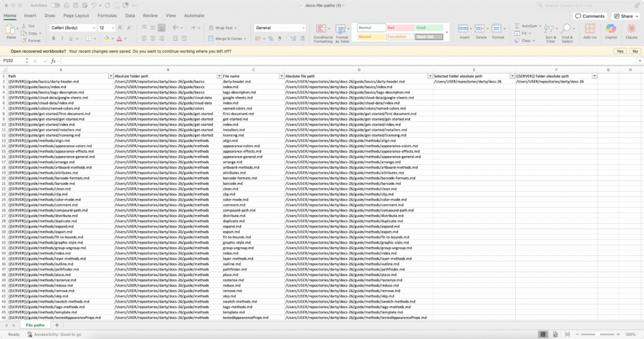Click the Cut scissors icon
Screen dimensions: 644x339
[x=24, y=26]
